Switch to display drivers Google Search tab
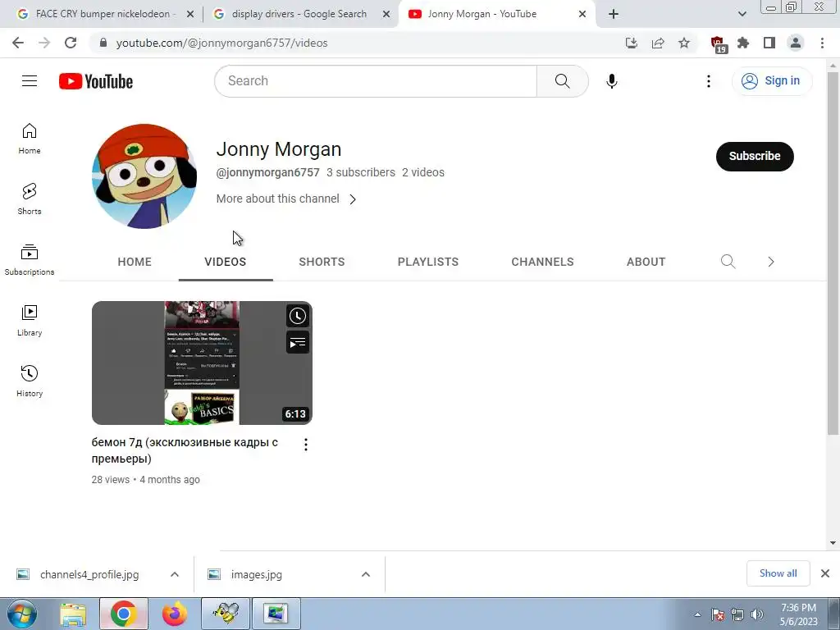The width and height of the screenshot is (840, 630). [300, 14]
